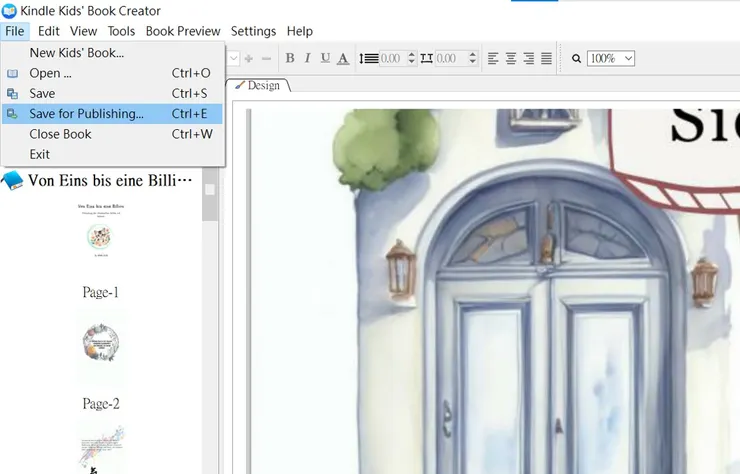Click the Page-1 label

coord(101,292)
